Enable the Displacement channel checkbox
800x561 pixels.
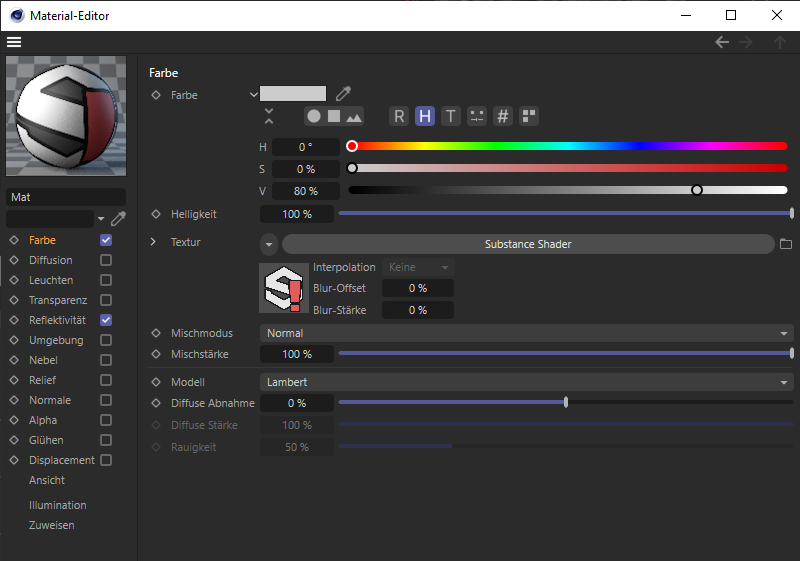(106, 460)
